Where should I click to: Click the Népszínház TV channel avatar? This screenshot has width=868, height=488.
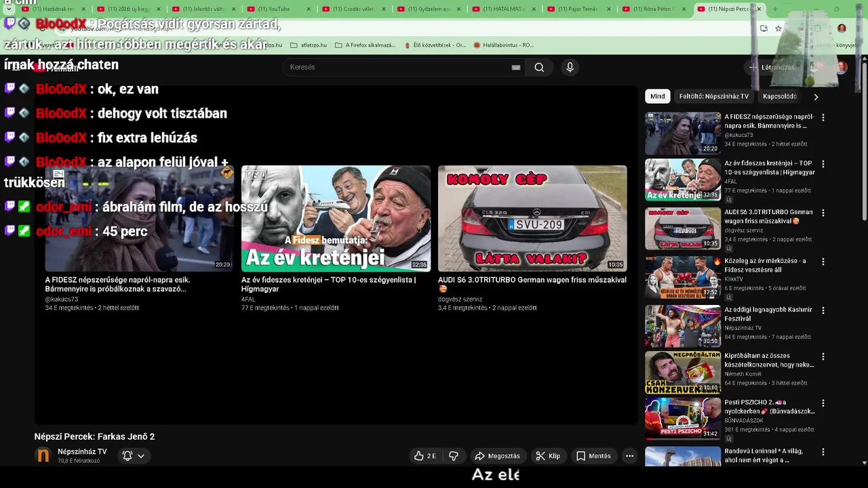43,455
